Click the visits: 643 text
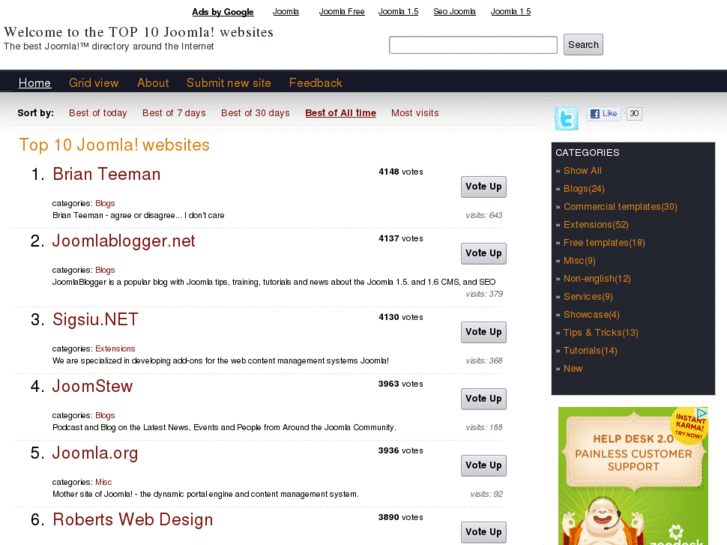 click(484, 215)
